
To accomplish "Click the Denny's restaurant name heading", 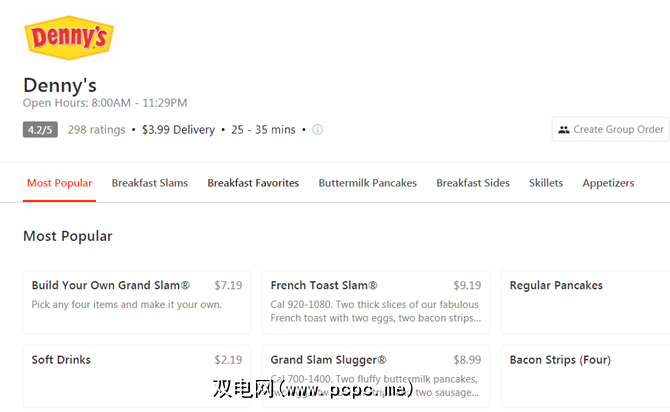I will click(x=59, y=85).
